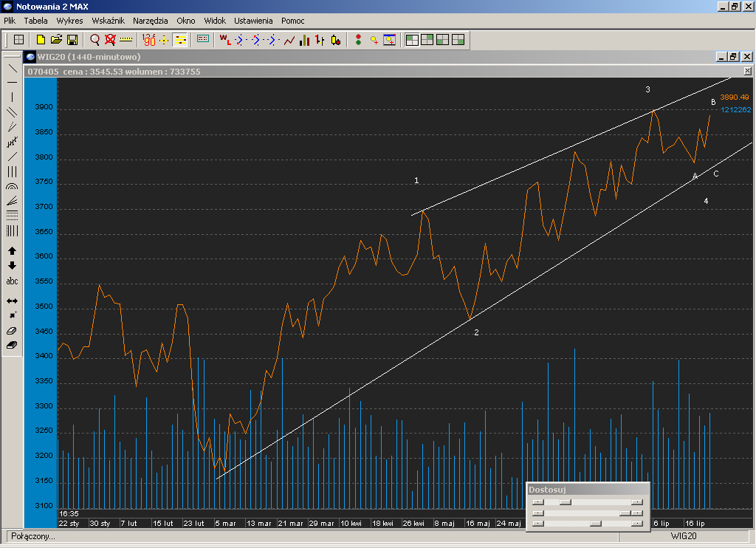Switch to the bar chart type icon
756x548 pixels.
point(304,40)
